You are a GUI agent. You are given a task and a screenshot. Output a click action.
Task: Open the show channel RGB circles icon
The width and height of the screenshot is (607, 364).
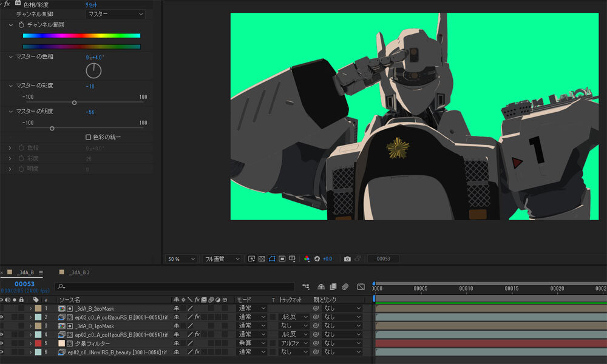click(x=307, y=259)
